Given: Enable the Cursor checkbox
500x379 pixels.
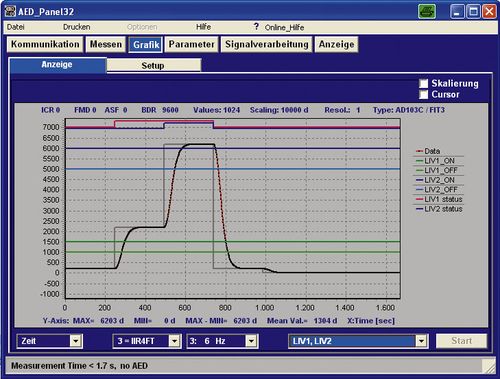Looking at the screenshot, I should (423, 94).
